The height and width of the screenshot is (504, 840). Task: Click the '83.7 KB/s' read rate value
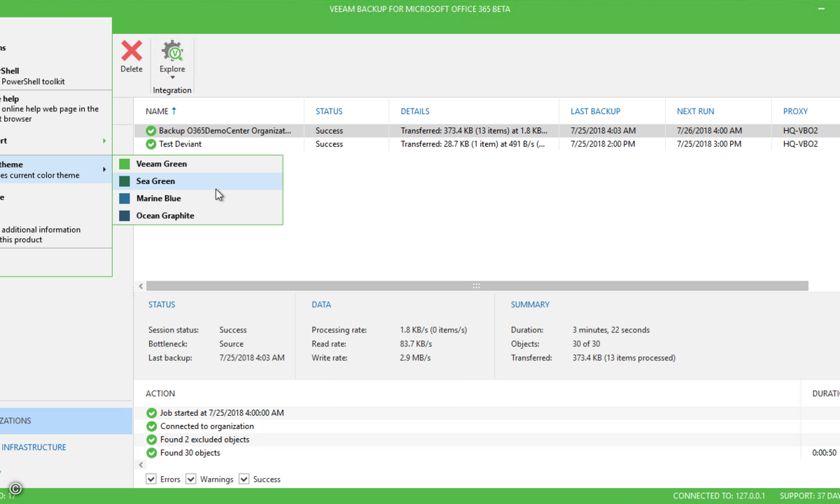(x=416, y=344)
